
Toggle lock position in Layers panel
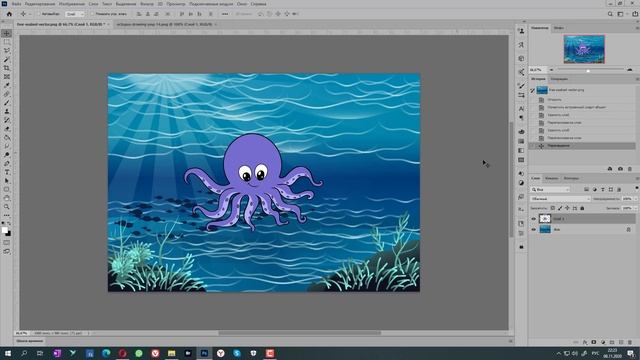pos(567,208)
